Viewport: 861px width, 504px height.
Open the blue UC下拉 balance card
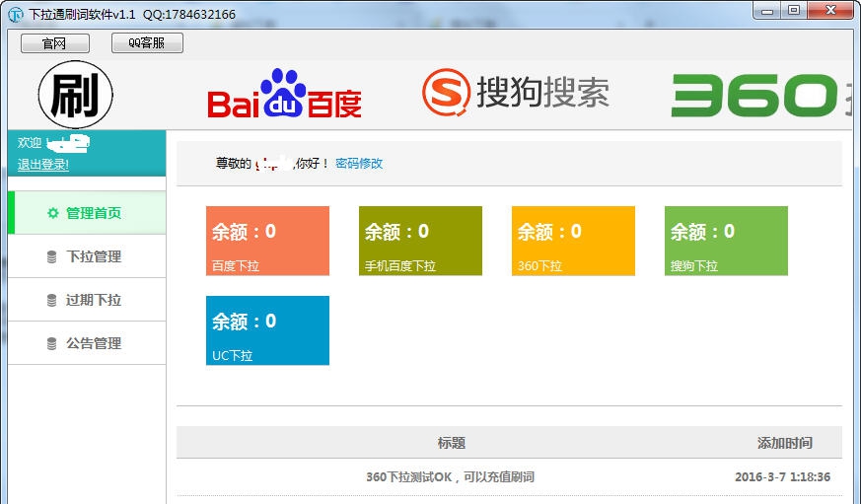point(267,330)
